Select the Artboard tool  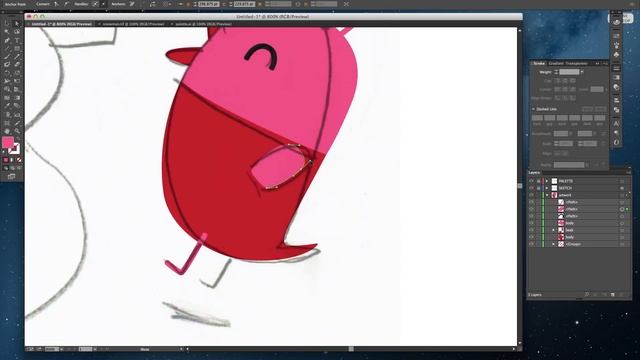pyautogui.click(x=7, y=123)
